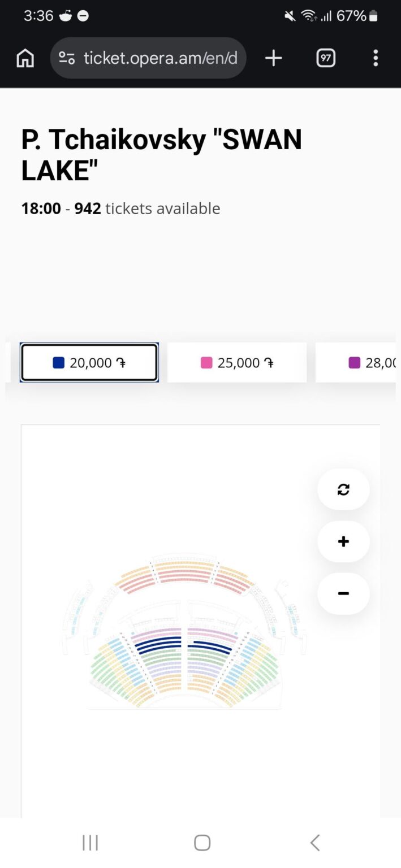The image size is (401, 868).
Task: Open a new browser tab with the plus icon
Action: 273,58
